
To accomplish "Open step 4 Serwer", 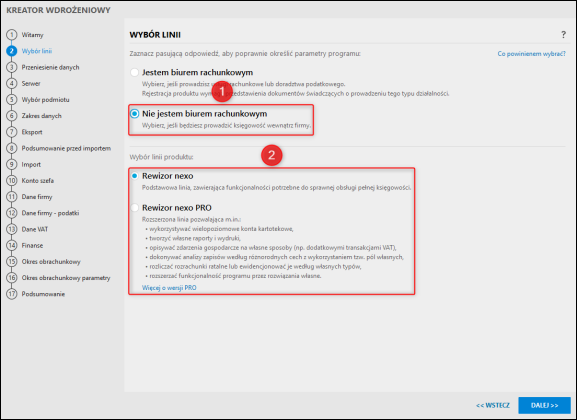I will (x=24, y=84).
